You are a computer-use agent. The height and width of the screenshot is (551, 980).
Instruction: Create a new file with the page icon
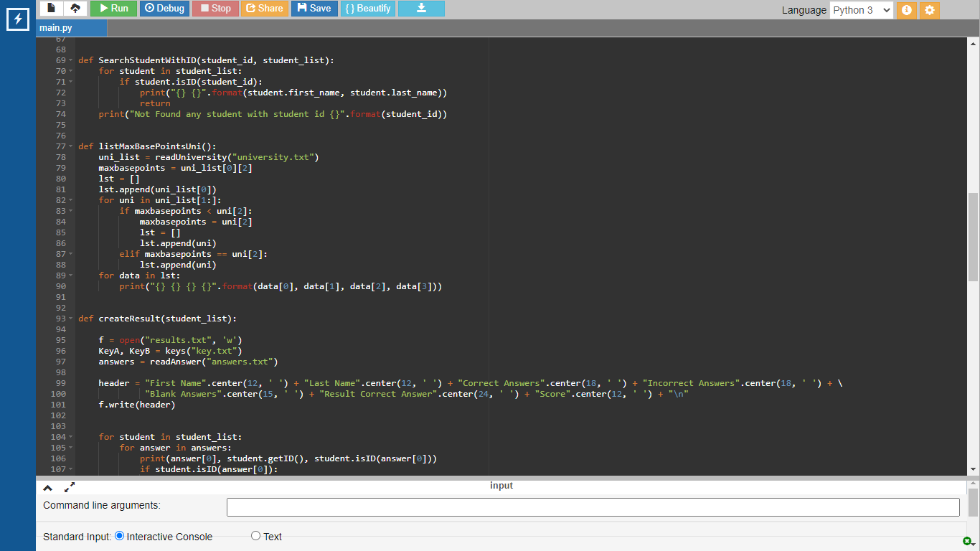(51, 9)
